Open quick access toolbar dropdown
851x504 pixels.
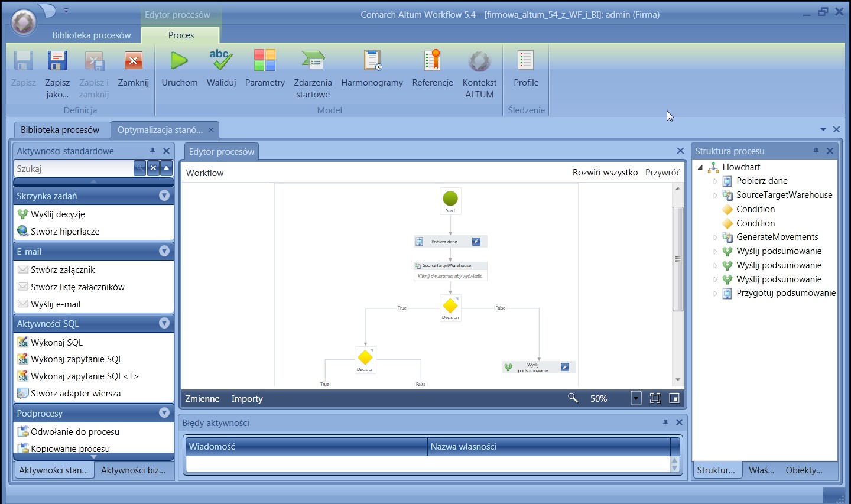(x=66, y=11)
